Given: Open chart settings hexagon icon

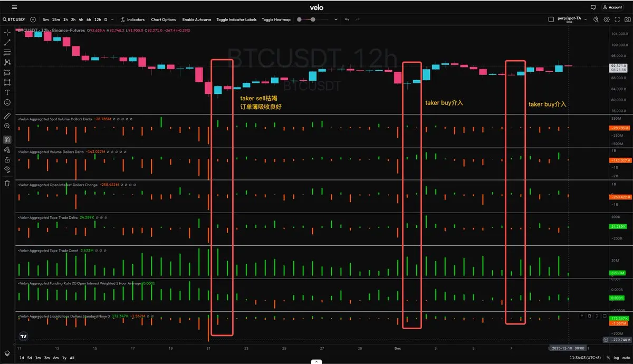Looking at the screenshot, I should tap(607, 20).
